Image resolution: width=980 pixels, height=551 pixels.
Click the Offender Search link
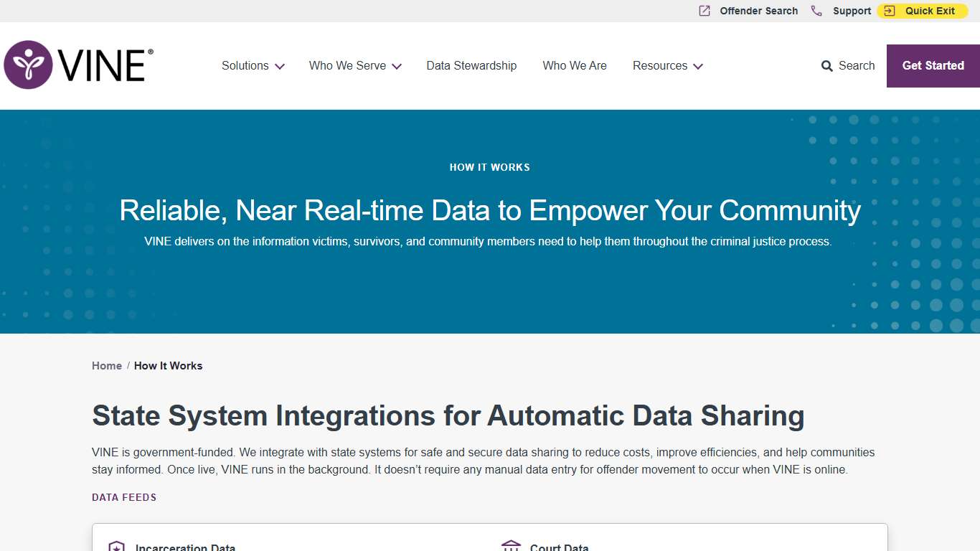[x=758, y=11]
